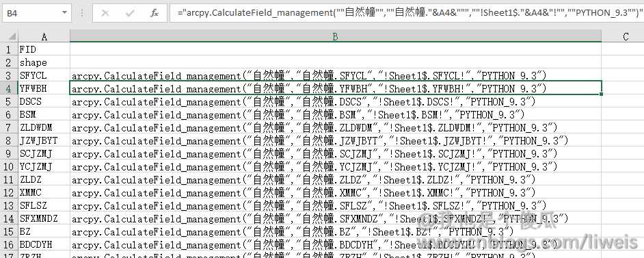
Task: Cancel the formula entry with X icon
Action: pyautogui.click(x=105, y=13)
